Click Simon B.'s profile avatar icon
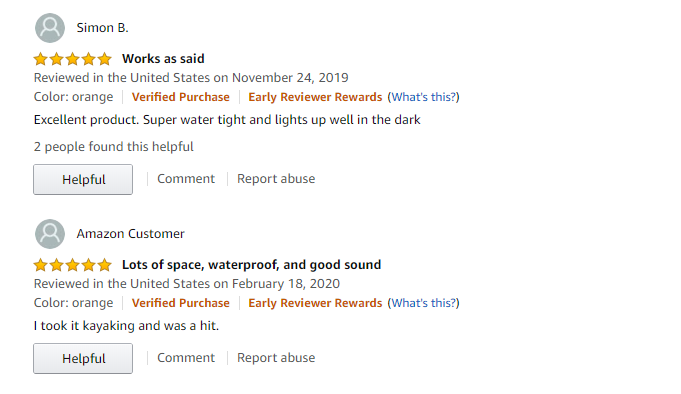 pyautogui.click(x=50, y=28)
